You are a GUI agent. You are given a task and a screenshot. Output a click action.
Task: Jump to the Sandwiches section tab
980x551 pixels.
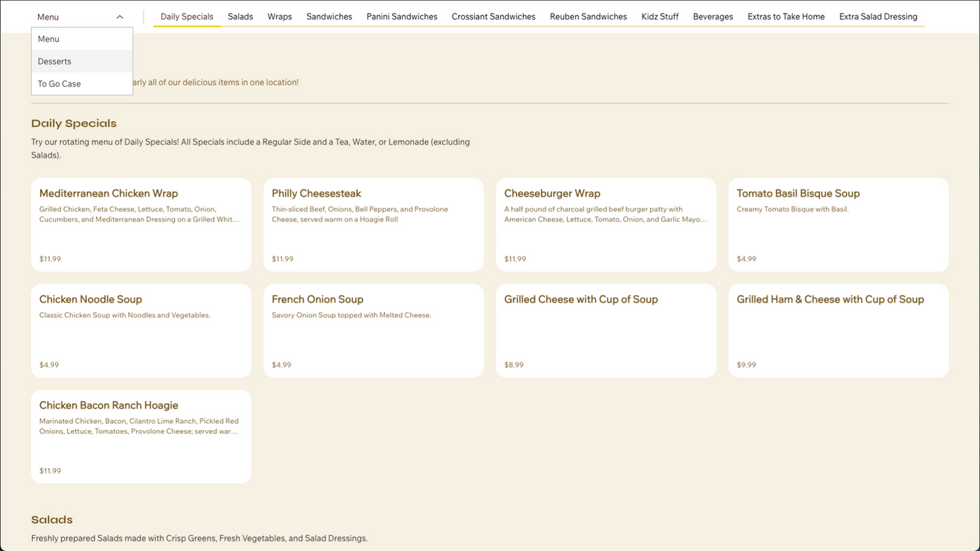click(x=329, y=16)
